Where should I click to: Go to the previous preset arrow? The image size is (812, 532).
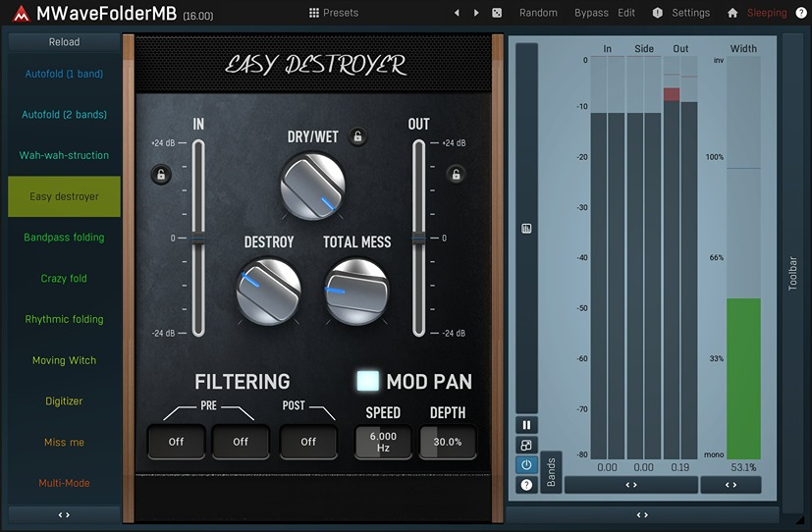457,13
